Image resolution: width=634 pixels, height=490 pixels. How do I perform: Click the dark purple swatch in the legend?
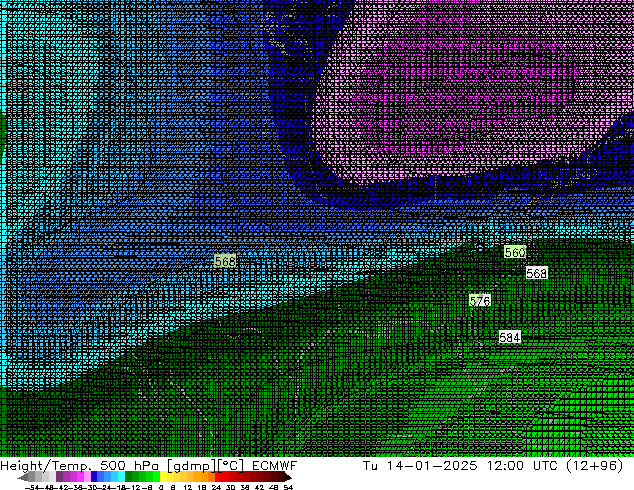[x=59, y=477]
